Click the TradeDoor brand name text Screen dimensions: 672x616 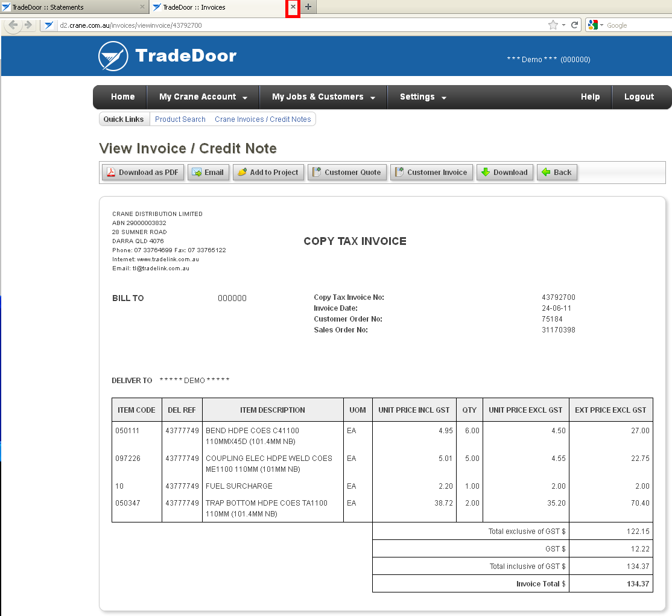[x=186, y=56]
